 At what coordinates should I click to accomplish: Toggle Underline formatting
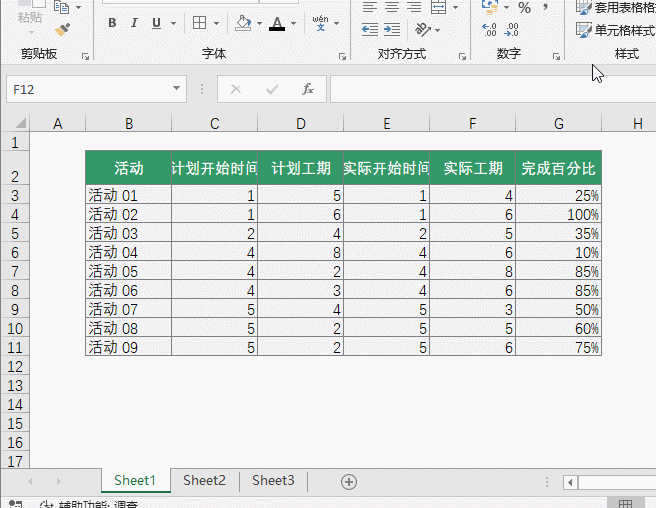point(156,23)
